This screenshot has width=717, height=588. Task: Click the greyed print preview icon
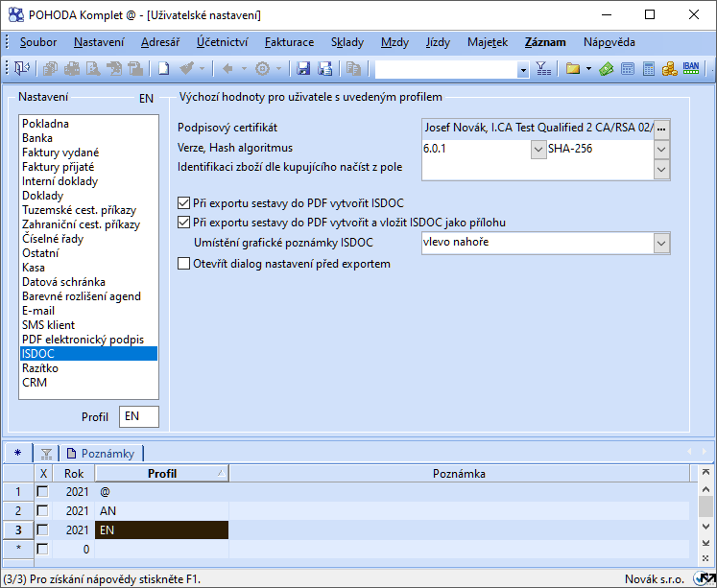(x=93, y=68)
